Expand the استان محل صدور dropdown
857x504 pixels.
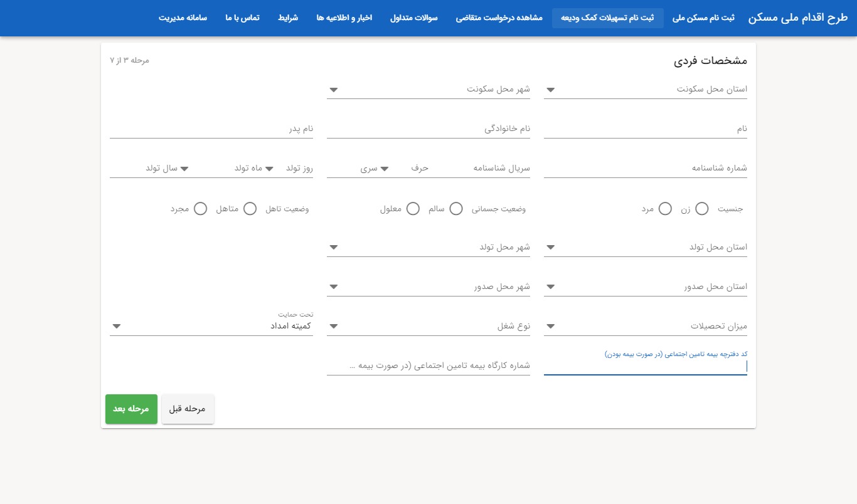pyautogui.click(x=645, y=287)
